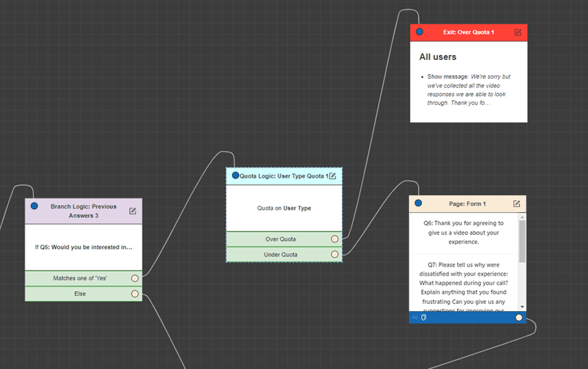Screen dimensions: 588x369
Task: Click the blue input port of Page: Form 1
Action: pyautogui.click(x=418, y=203)
